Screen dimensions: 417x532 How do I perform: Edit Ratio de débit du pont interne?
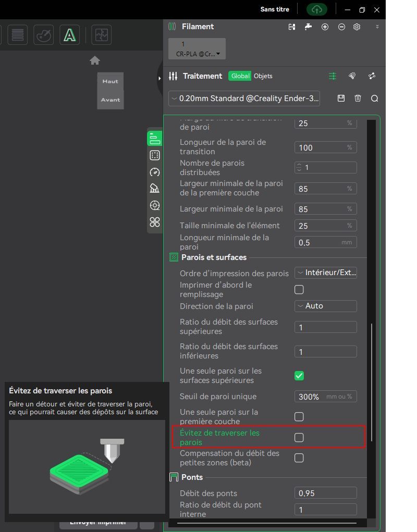click(326, 510)
